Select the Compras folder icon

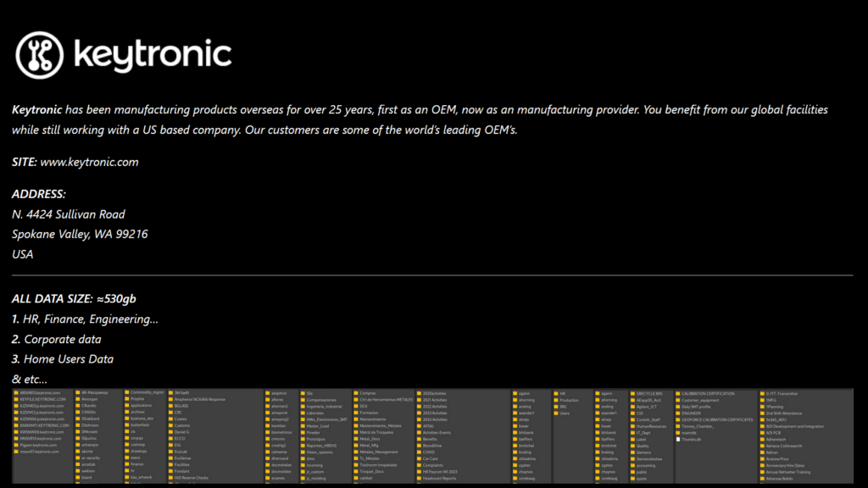(356, 394)
